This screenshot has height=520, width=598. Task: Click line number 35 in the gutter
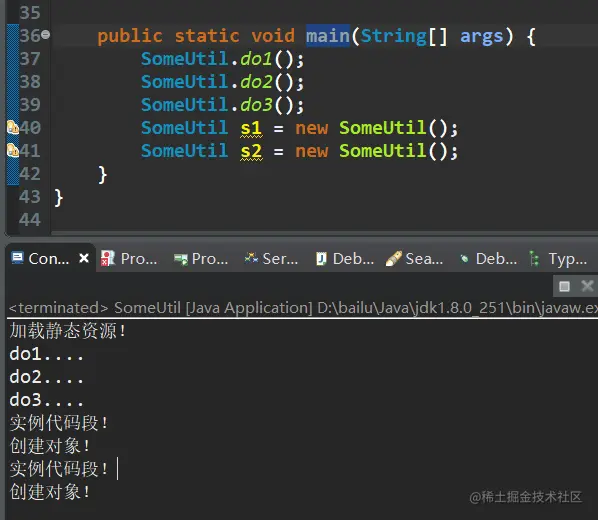(x=30, y=13)
